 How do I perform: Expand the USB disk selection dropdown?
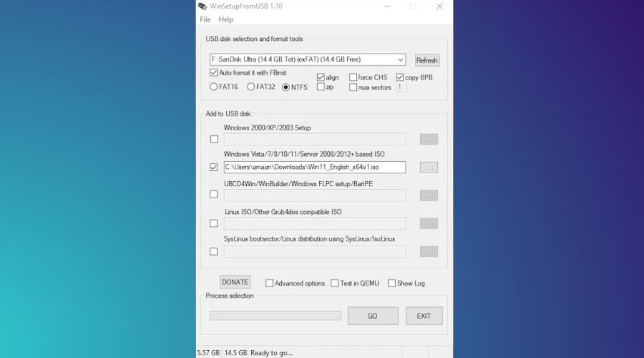tap(400, 59)
